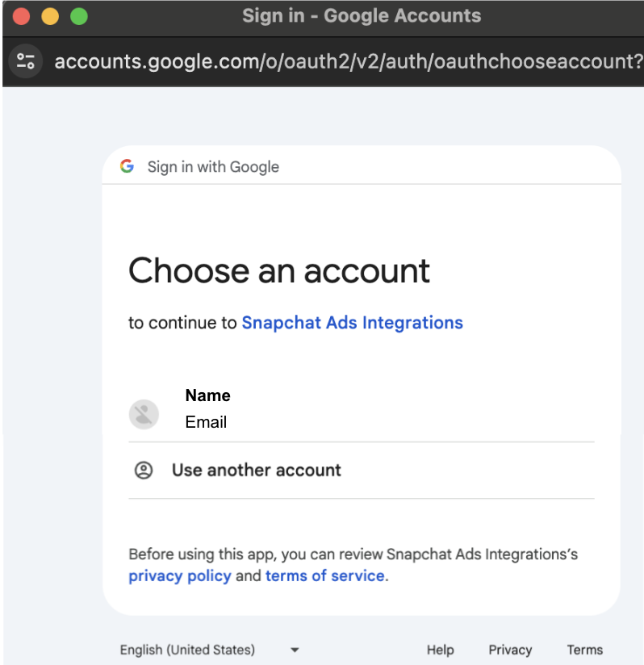644x665 pixels.
Task: Click the "Email" text under the account name
Action: point(206,422)
